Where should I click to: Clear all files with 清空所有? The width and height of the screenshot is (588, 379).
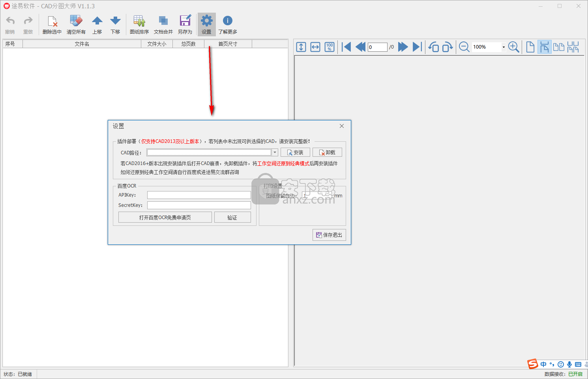[76, 25]
